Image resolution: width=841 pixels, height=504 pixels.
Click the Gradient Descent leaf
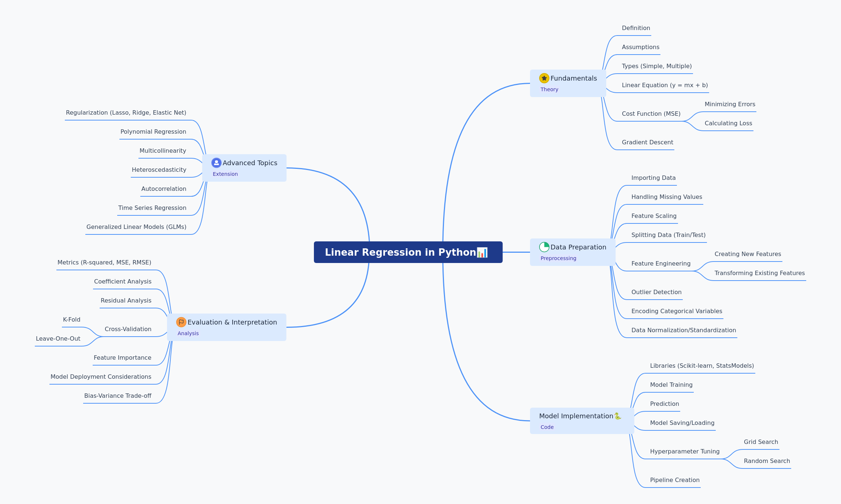point(647,142)
